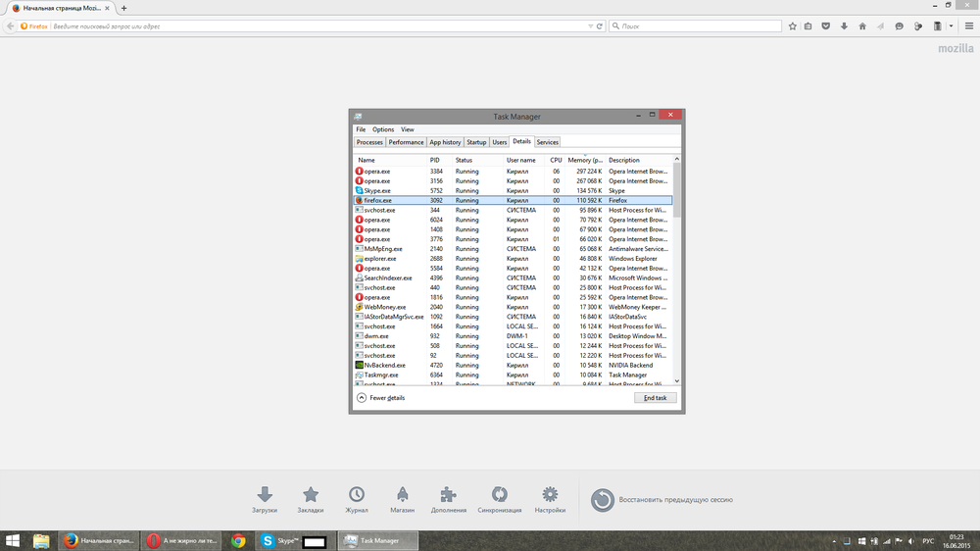The height and width of the screenshot is (551, 980).
Task: Select the WebMoney.exe process row
Action: 514,307
